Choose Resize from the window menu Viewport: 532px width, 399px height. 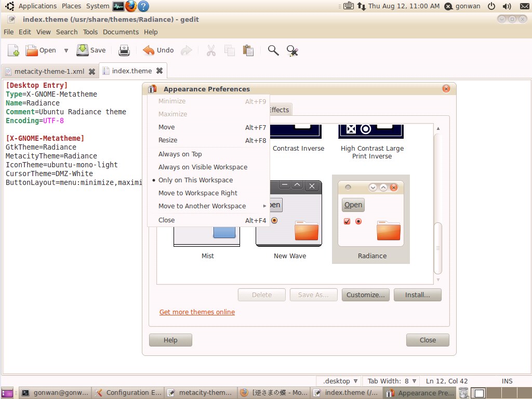click(x=208, y=140)
